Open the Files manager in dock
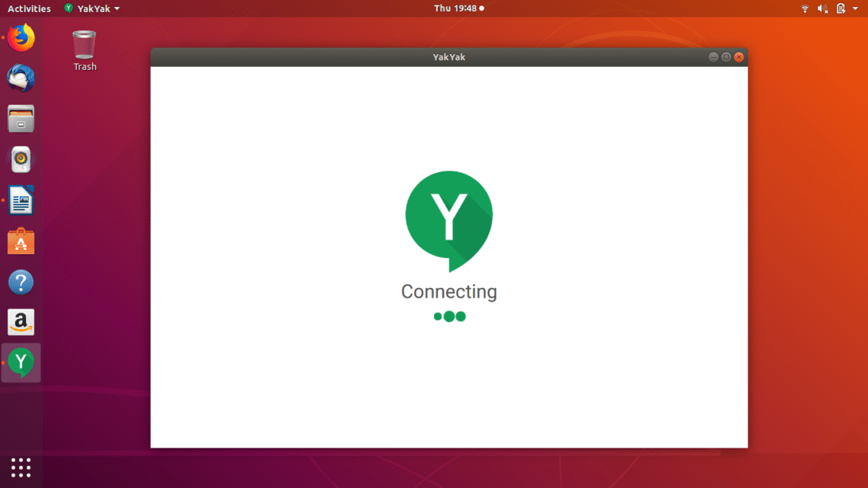Screen dimensions: 868x488 (21, 120)
